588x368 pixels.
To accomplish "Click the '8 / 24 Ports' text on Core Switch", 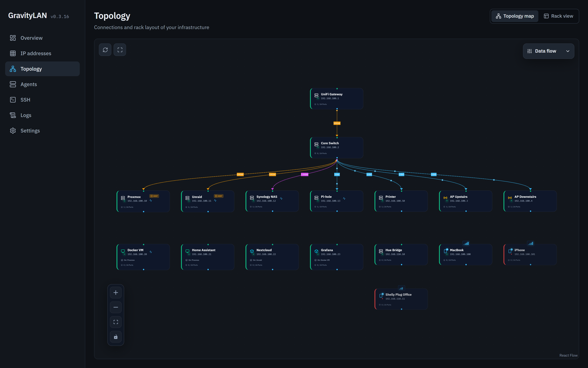I will click(x=322, y=153).
